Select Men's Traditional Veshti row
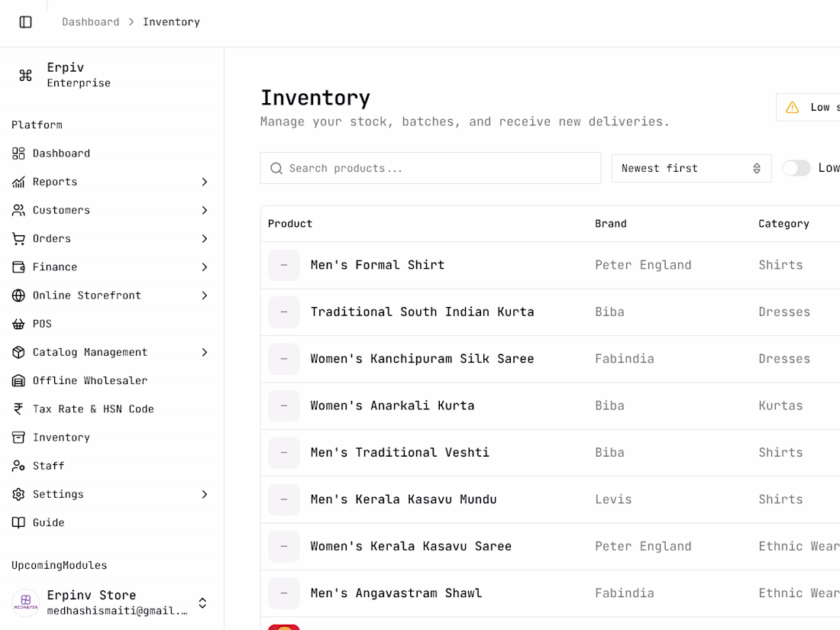The image size is (840, 630). click(x=550, y=453)
